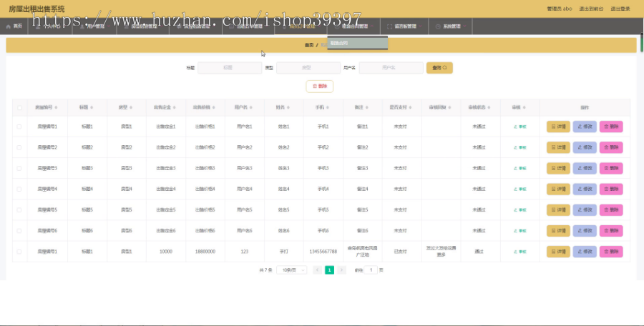Click the 13455667788 phone cell
The height and width of the screenshot is (326, 644).
coord(323,252)
